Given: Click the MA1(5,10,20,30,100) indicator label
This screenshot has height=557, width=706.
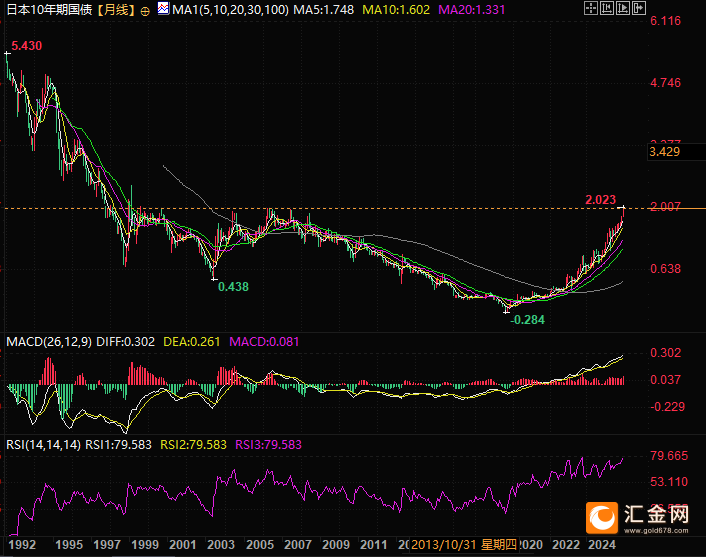Looking at the screenshot, I should (x=230, y=9).
